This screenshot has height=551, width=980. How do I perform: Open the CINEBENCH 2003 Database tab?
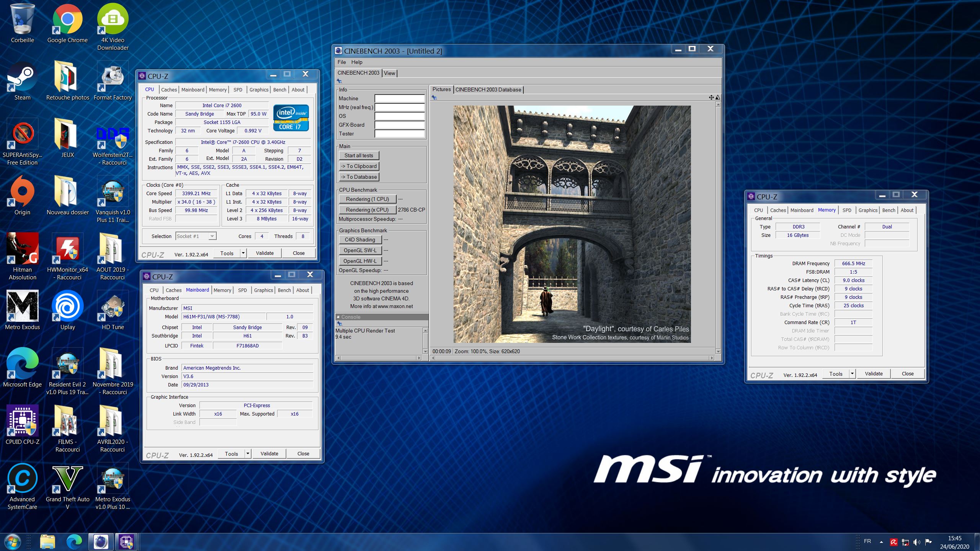tap(488, 90)
